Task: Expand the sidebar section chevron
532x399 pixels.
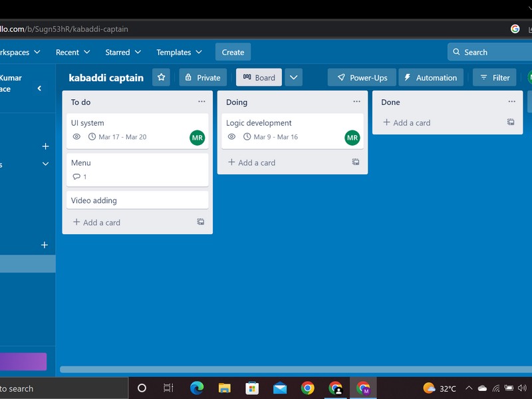Action: (45, 164)
